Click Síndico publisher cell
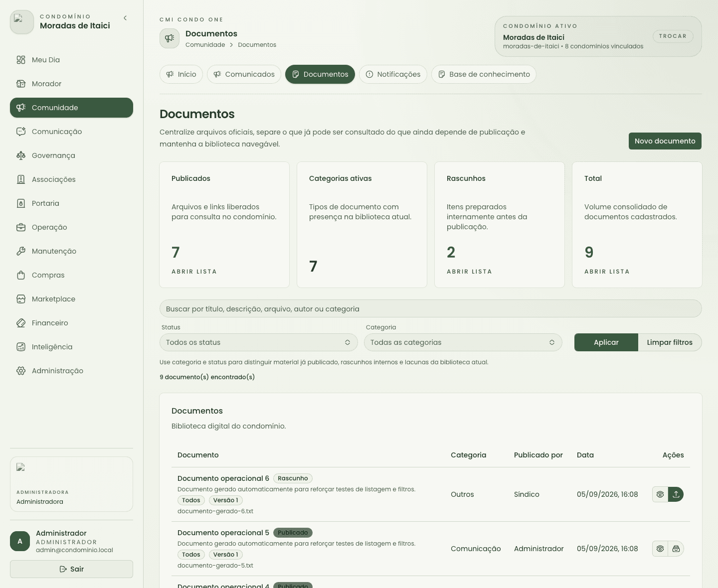This screenshot has height=588, width=718. pos(527,494)
